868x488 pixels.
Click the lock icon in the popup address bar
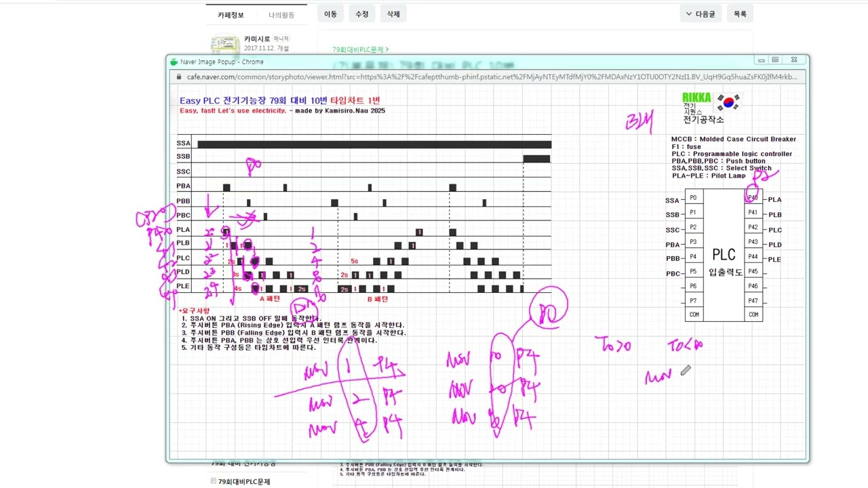(180, 77)
